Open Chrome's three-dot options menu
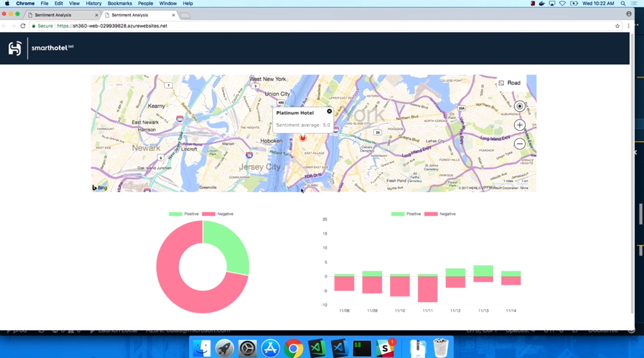The height and width of the screenshot is (358, 644). [x=628, y=26]
